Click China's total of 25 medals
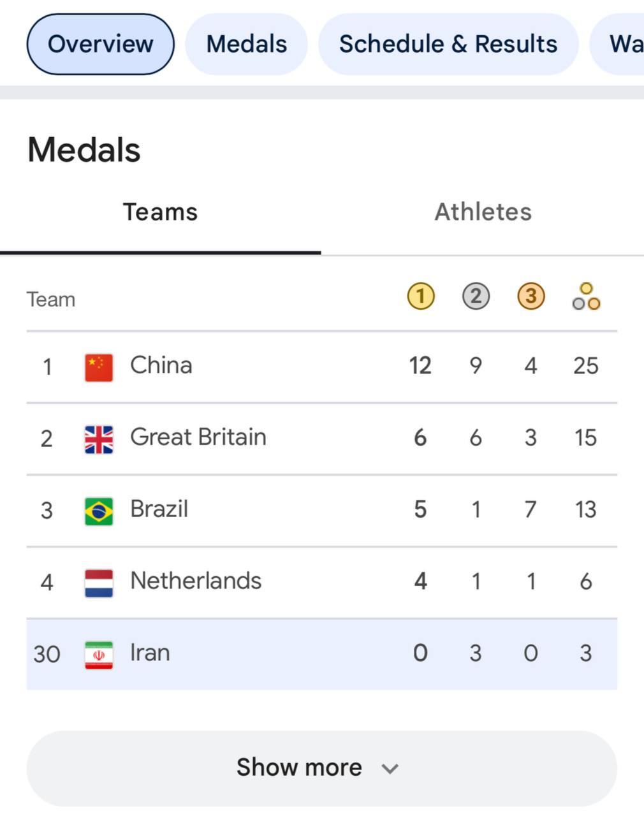 tap(585, 366)
